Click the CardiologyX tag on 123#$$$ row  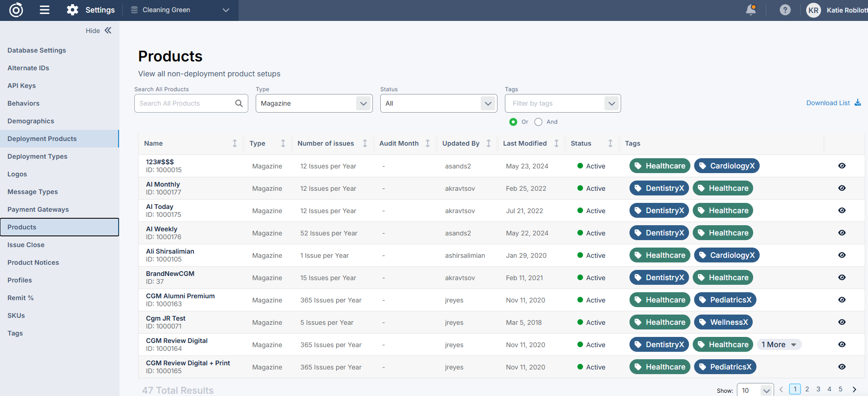[x=727, y=166]
